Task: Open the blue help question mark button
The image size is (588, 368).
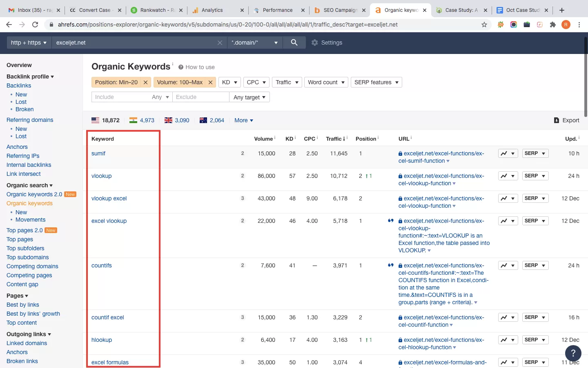Action: click(573, 353)
